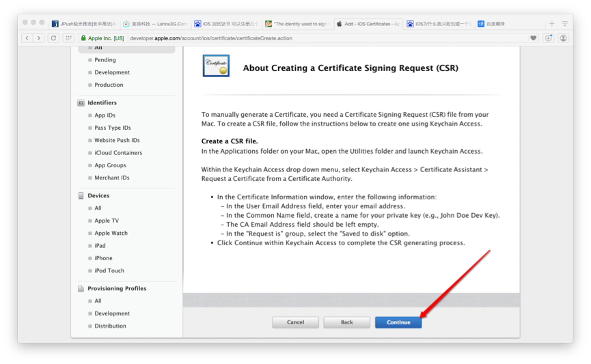Click the browser back arrow button
Screen dimensions: 591x364
tap(27, 38)
